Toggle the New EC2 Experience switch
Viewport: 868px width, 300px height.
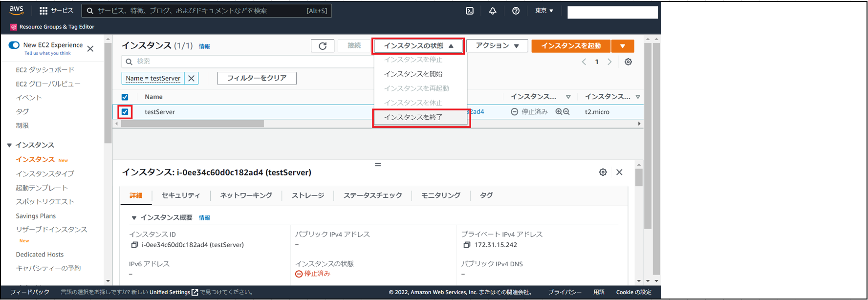[x=14, y=45]
